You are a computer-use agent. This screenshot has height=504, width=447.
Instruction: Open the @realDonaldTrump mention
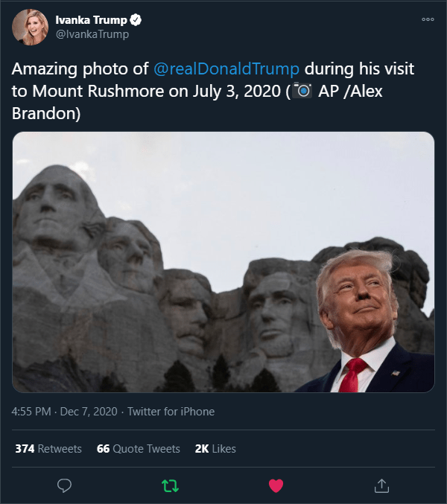pos(226,68)
